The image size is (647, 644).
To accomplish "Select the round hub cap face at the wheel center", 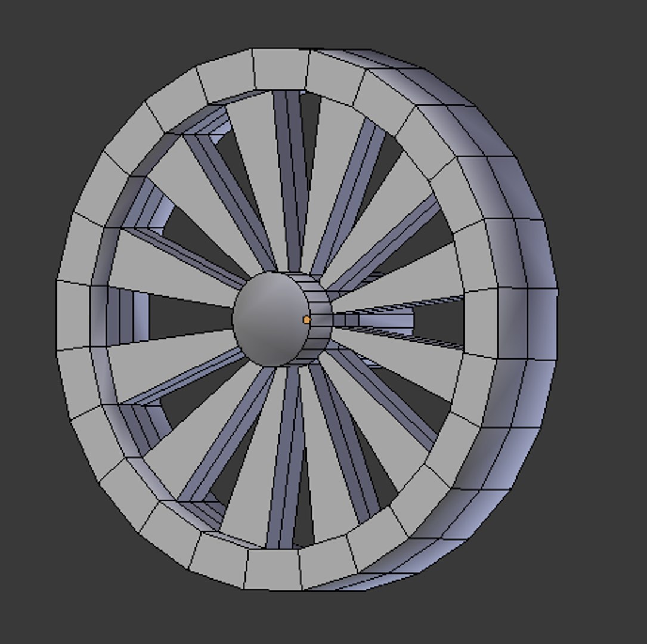I will coord(270,319).
